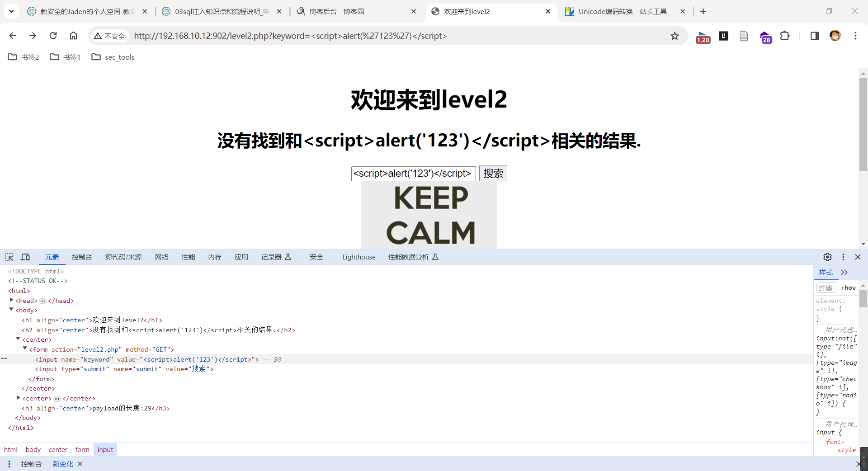Select the submit input DOM line
Image resolution: width=868 pixels, height=471 pixels.
click(124, 369)
